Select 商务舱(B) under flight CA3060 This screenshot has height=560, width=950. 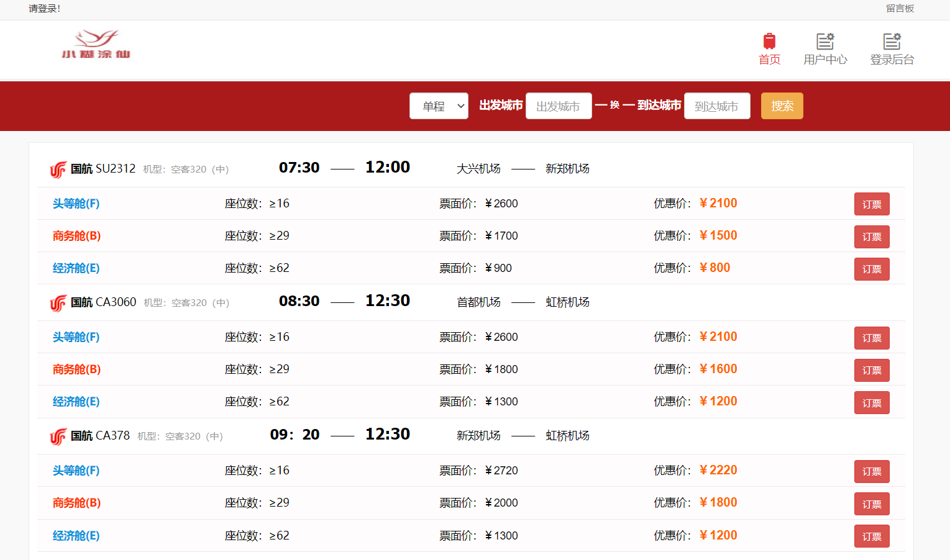click(x=76, y=369)
